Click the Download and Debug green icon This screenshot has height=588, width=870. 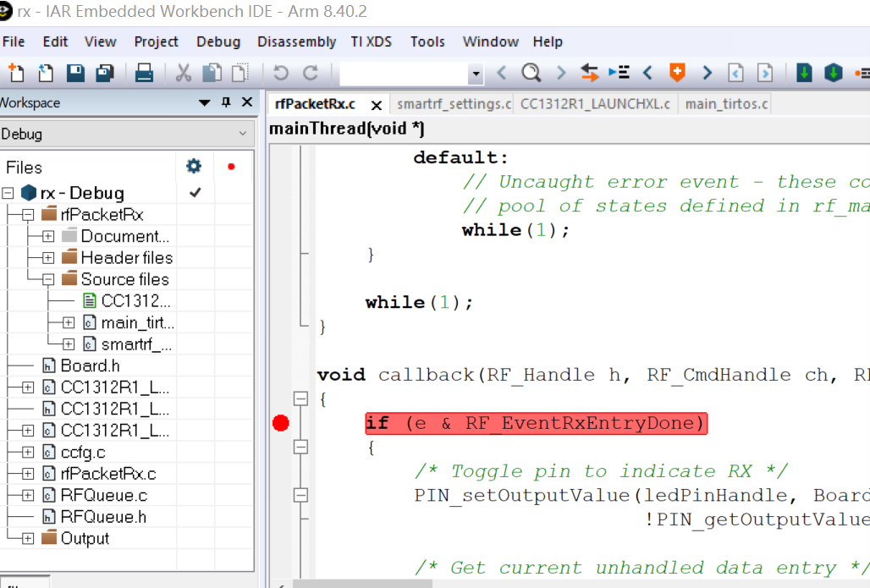click(x=804, y=73)
